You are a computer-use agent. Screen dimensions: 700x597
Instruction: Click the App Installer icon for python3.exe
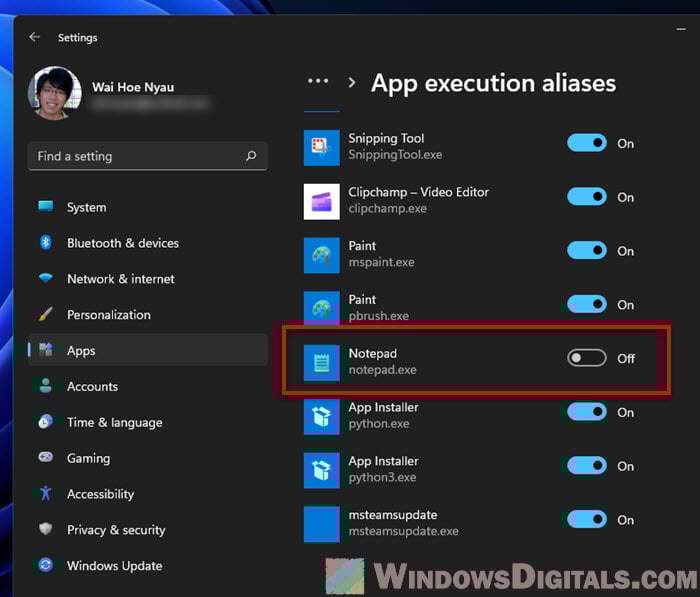coord(321,470)
